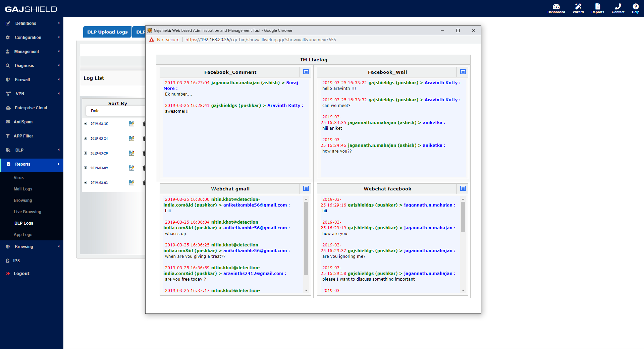644x349 pixels.
Task: Expand the 2019-03-24 log tree node
Action: (85, 138)
